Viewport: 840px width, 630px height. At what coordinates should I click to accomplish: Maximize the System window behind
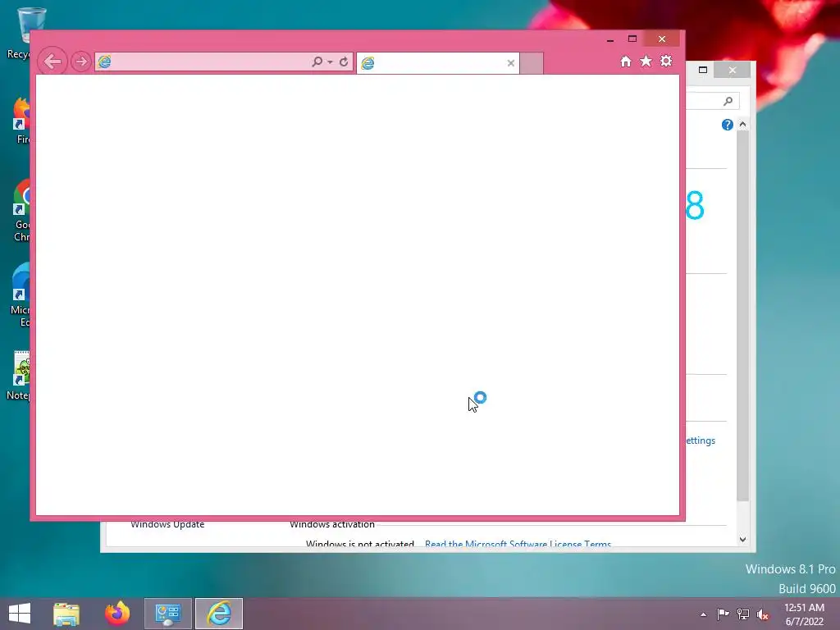pos(703,70)
